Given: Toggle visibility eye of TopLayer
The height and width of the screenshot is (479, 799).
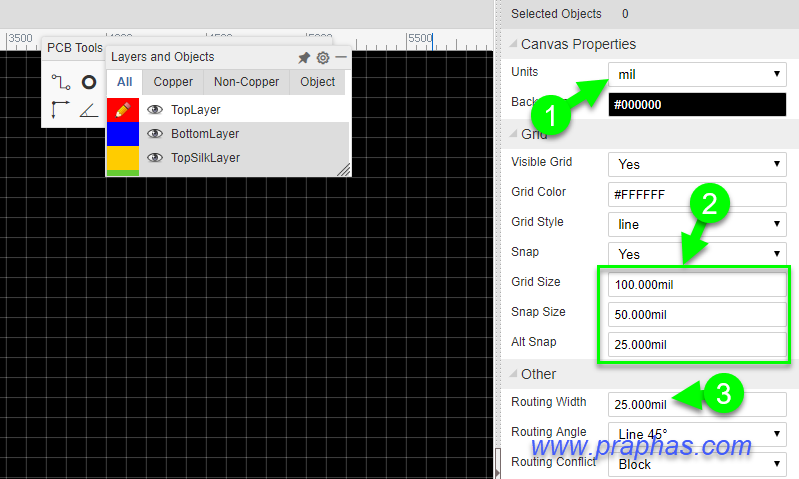Looking at the screenshot, I should 155,110.
